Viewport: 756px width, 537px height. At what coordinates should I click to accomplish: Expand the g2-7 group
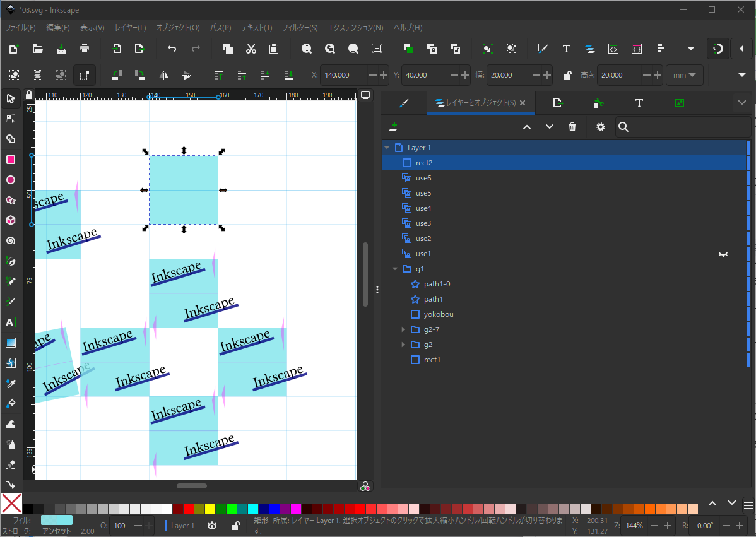[403, 330]
